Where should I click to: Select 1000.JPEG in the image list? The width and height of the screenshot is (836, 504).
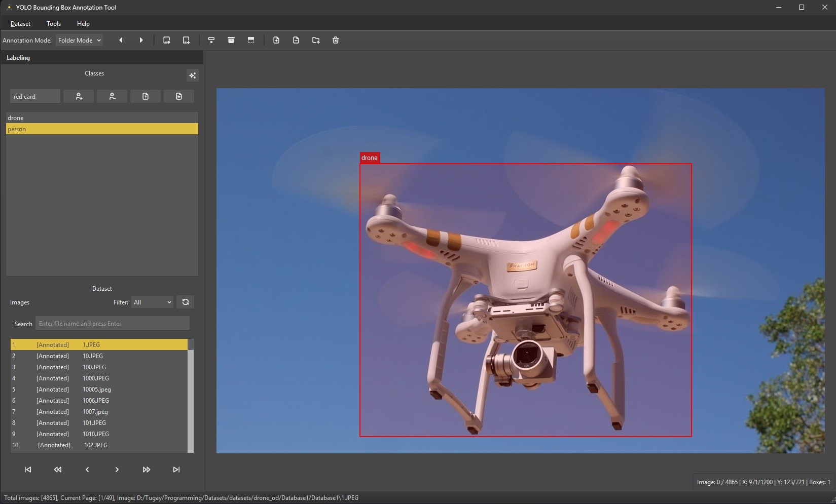tap(96, 378)
